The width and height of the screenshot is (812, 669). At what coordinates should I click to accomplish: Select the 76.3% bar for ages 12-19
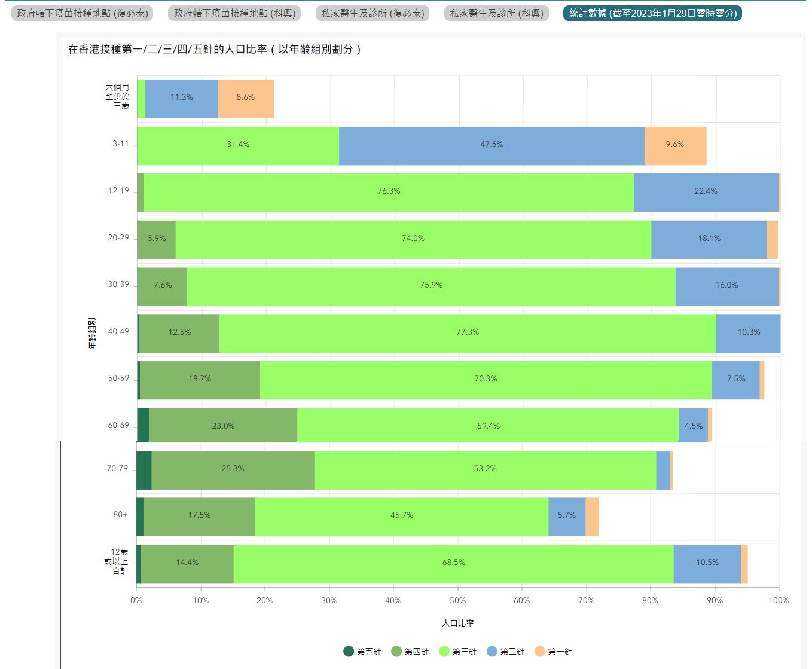click(x=389, y=191)
